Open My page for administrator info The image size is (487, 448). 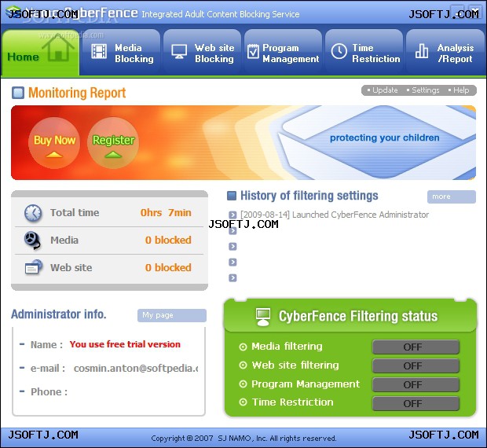[x=172, y=315]
